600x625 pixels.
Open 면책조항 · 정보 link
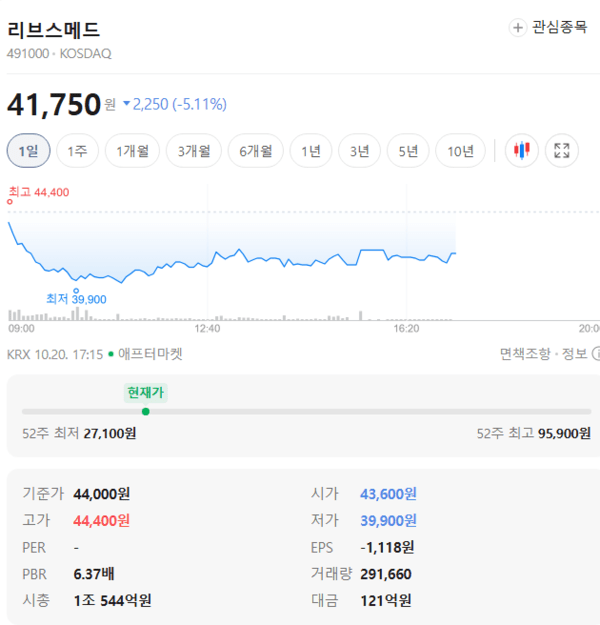543,354
